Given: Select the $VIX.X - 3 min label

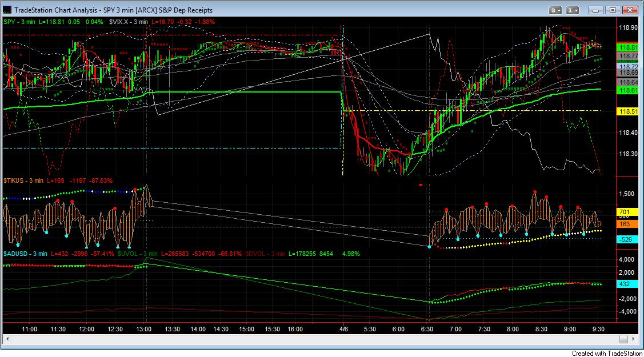Looking at the screenshot, I should (x=128, y=22).
